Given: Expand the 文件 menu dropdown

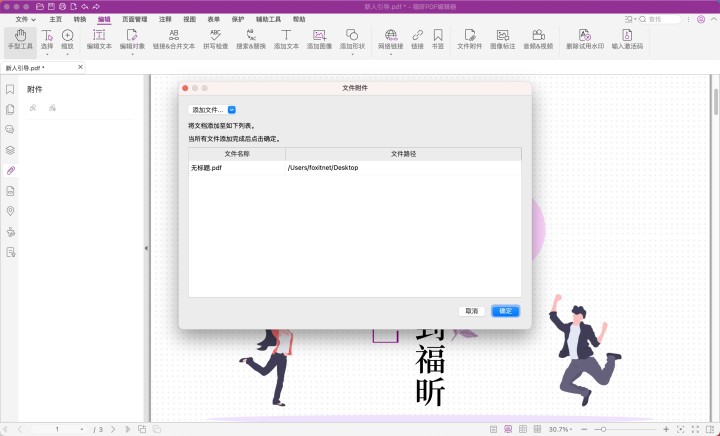Looking at the screenshot, I should pyautogui.click(x=26, y=19).
